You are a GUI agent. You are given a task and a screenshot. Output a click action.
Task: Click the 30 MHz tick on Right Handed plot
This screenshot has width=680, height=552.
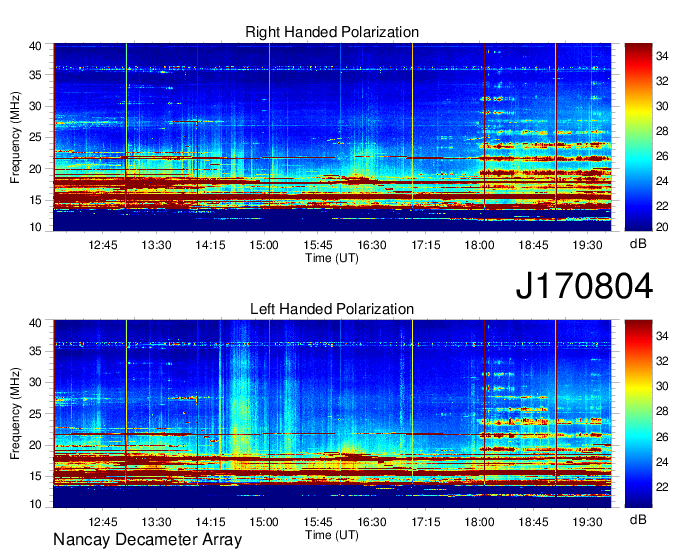tap(36, 106)
